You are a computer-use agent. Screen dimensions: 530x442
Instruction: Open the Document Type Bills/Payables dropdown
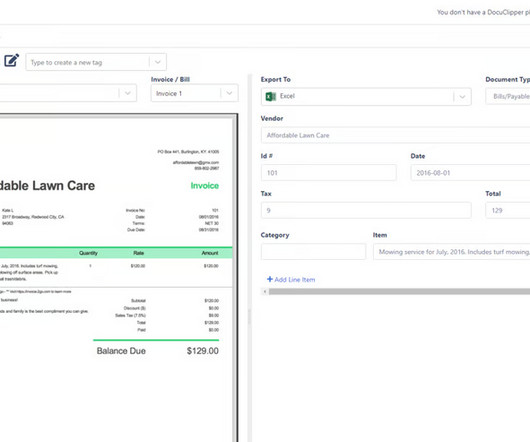[508, 97]
